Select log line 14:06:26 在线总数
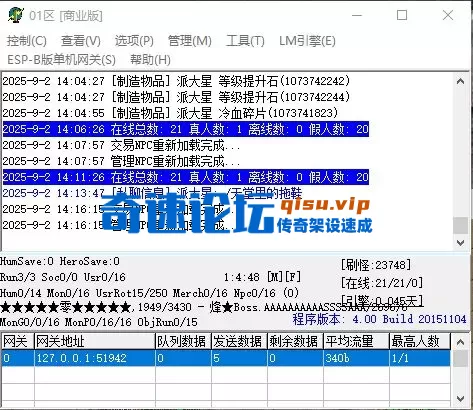 [x=186, y=129]
